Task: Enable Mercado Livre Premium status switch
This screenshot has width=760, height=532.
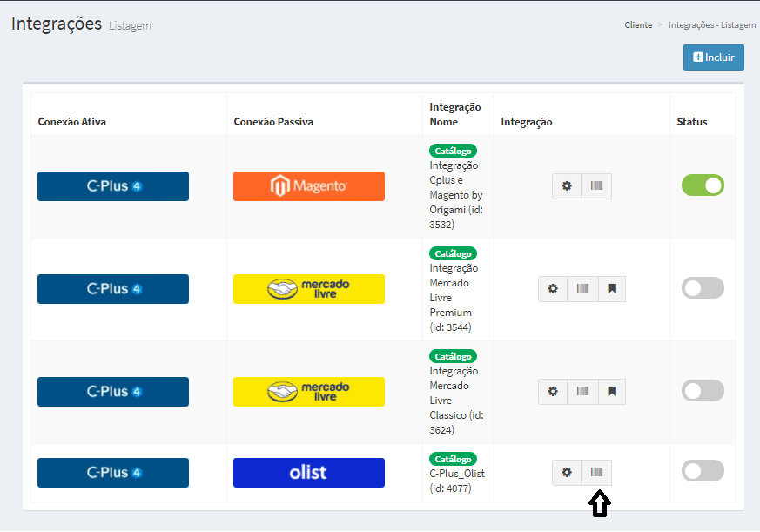Action: [703, 288]
